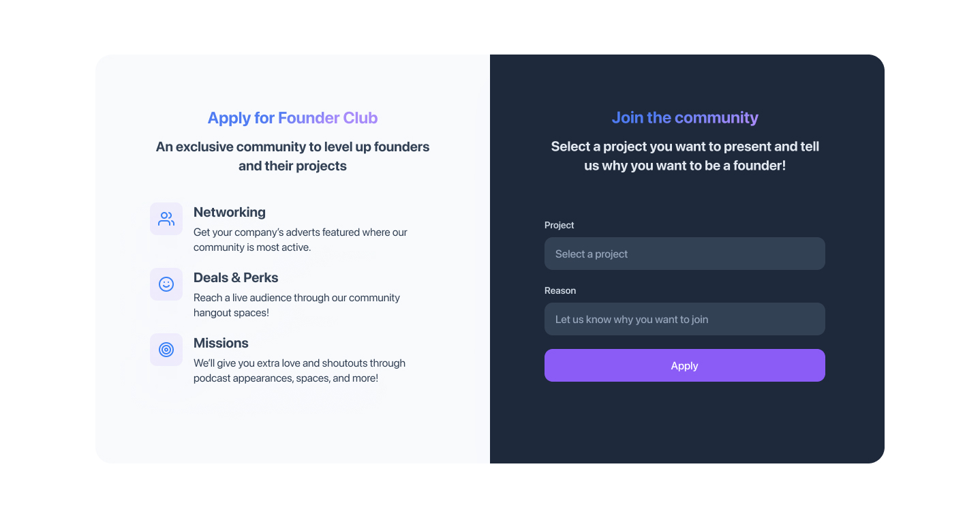The width and height of the screenshot is (980, 518).
Task: Click empty space below the Apply button
Action: pos(684,423)
